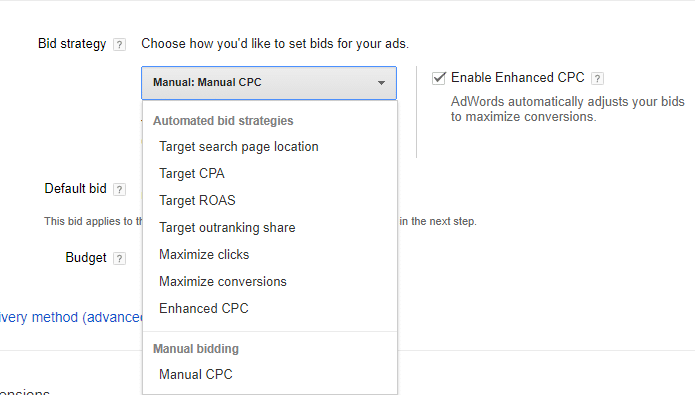Open the Default bid help icon

point(119,189)
